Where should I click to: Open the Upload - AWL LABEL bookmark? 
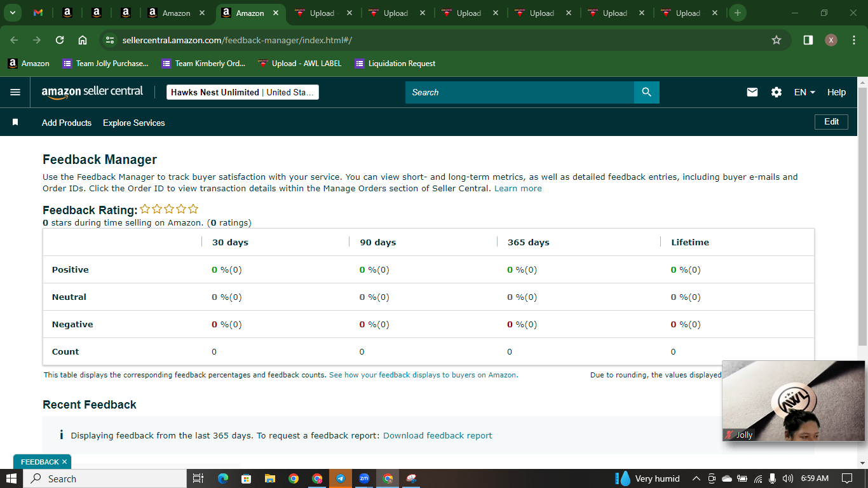pyautogui.click(x=300, y=64)
